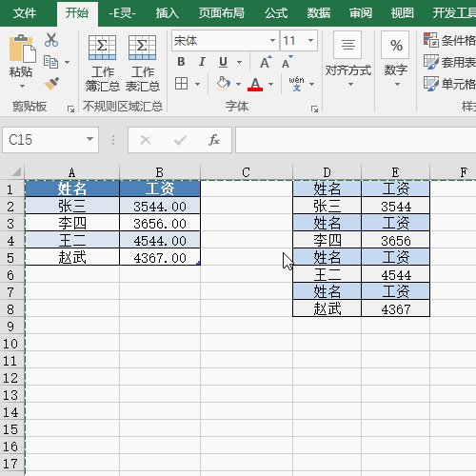Viewport: 476px width, 476px height.
Task: Select cell E6 value 4544
Action: 396,275
